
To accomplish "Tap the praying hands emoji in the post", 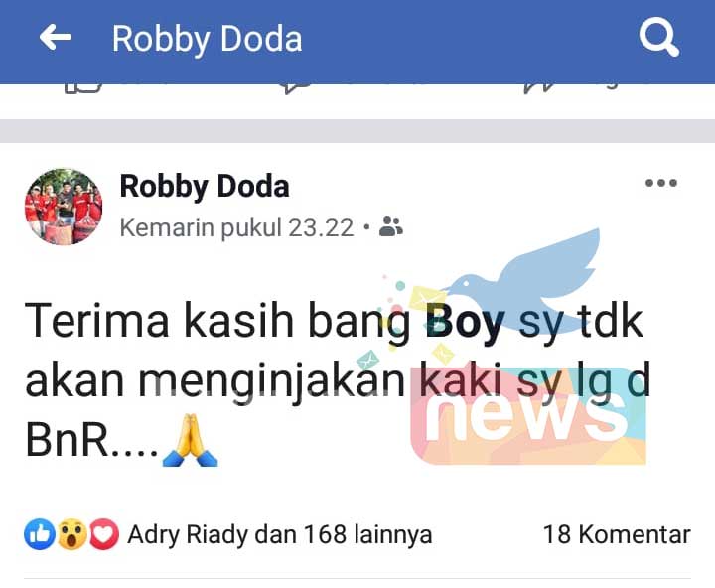I will (191, 440).
